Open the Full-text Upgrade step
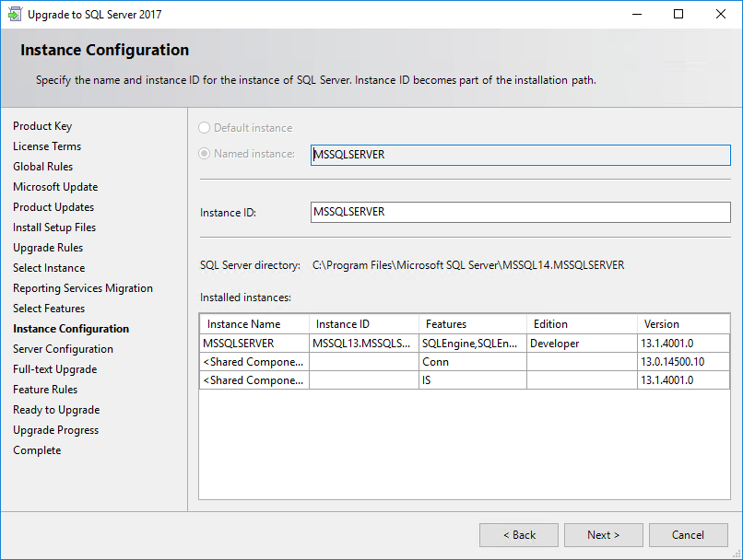The width and height of the screenshot is (743, 560). (x=55, y=369)
